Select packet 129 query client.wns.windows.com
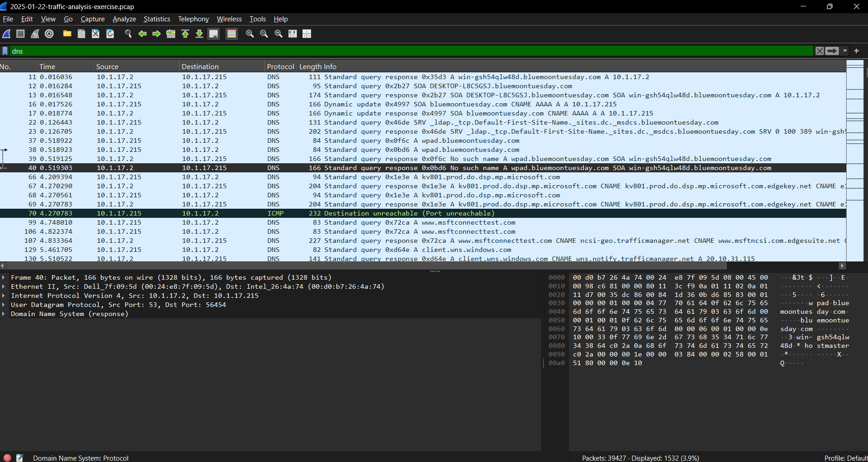868x462 pixels. pyautogui.click(x=423, y=250)
